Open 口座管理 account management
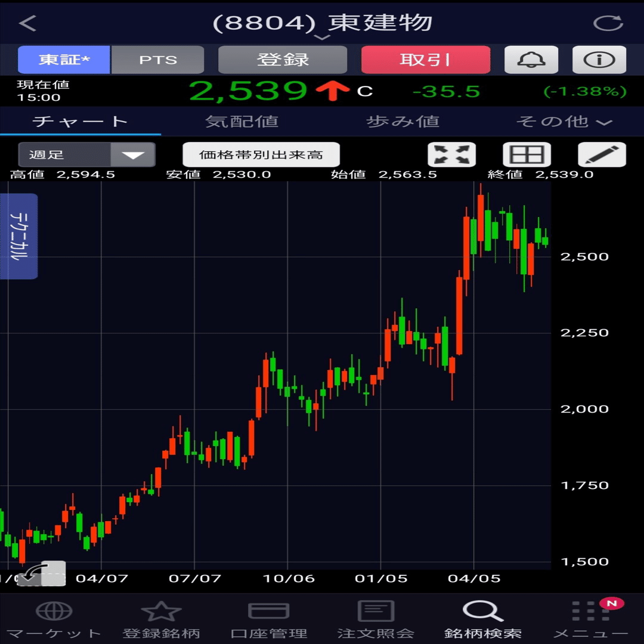 [x=268, y=620]
